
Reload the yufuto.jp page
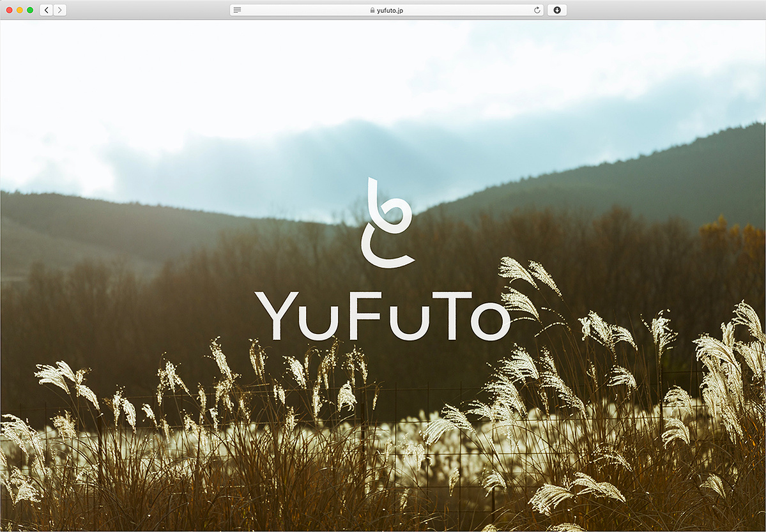[x=537, y=10]
